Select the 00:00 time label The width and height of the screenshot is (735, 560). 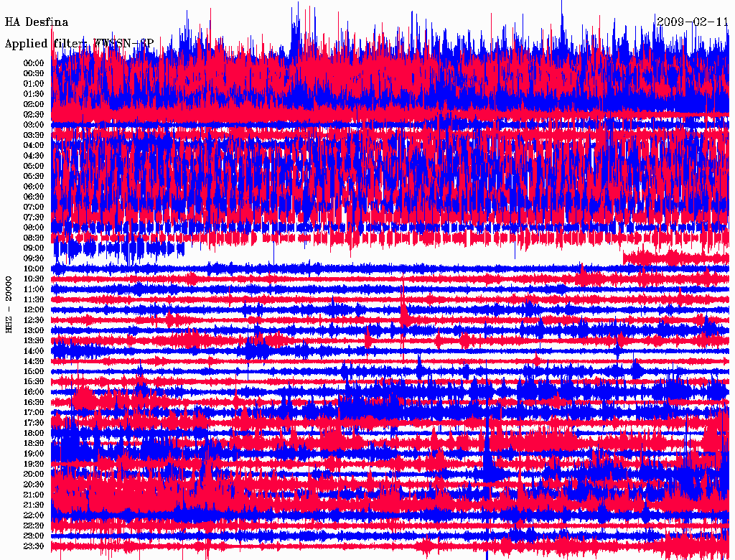click(x=34, y=63)
